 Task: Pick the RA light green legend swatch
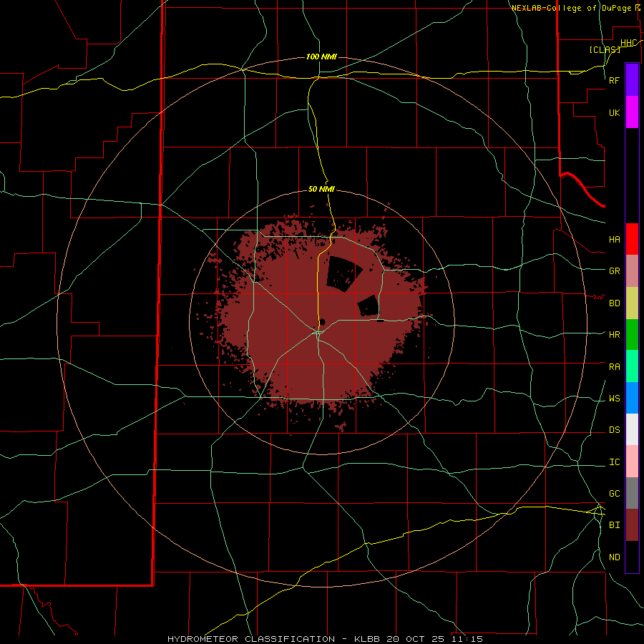[x=632, y=366]
